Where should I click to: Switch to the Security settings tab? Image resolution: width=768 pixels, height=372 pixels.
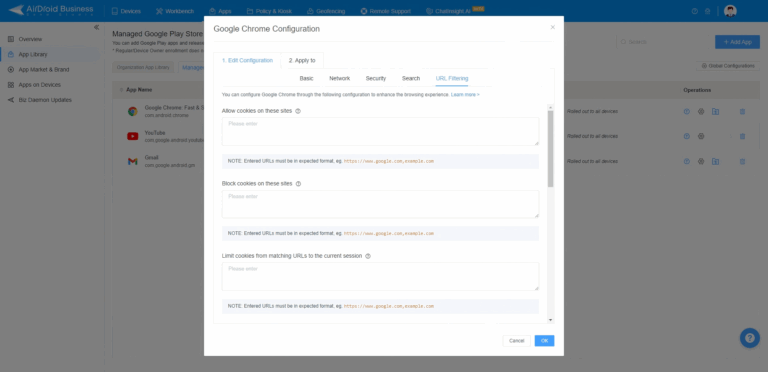click(376, 78)
